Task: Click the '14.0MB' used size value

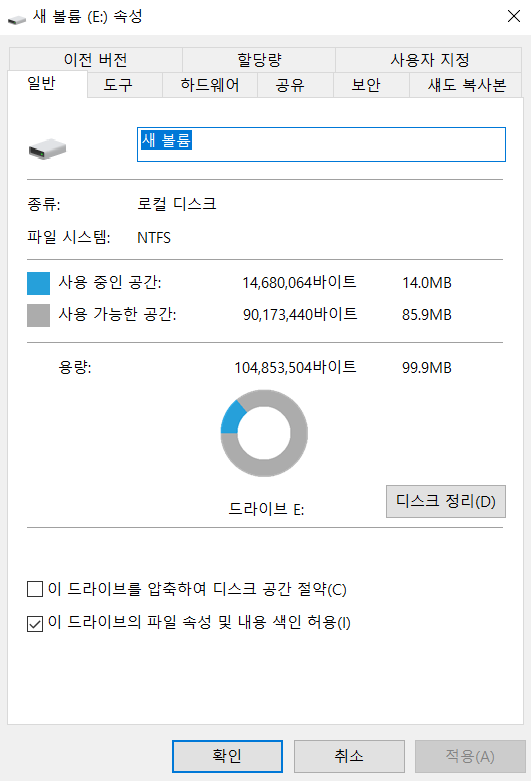Action: 427,282
